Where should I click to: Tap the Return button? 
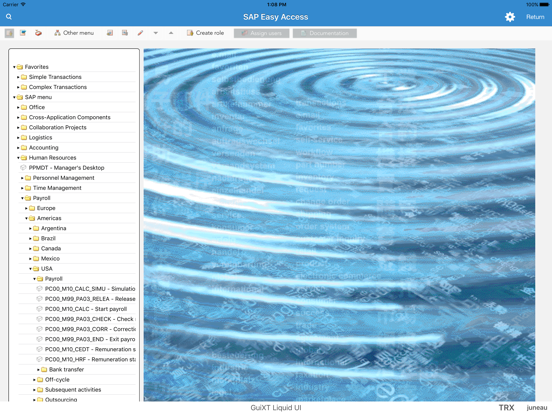pyautogui.click(x=535, y=17)
